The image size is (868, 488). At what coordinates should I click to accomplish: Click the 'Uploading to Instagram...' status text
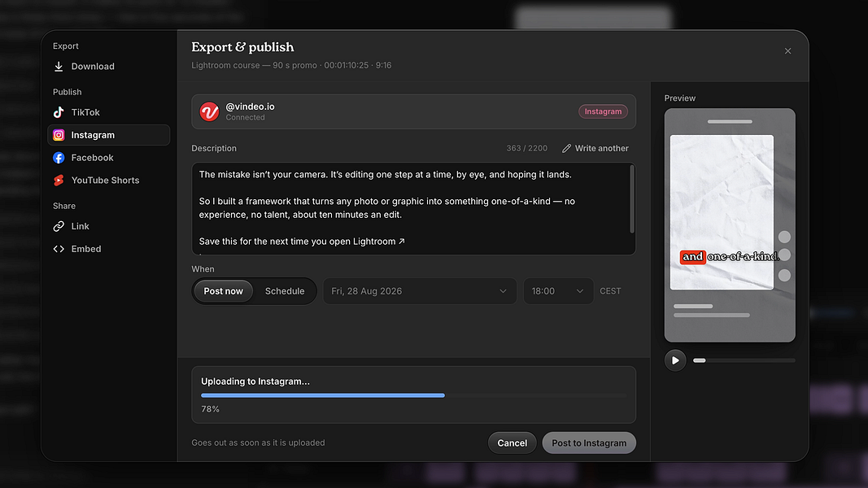pyautogui.click(x=255, y=381)
